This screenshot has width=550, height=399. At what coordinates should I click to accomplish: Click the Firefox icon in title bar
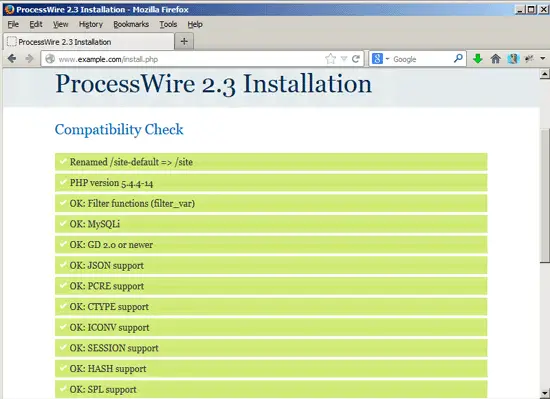(9, 9)
